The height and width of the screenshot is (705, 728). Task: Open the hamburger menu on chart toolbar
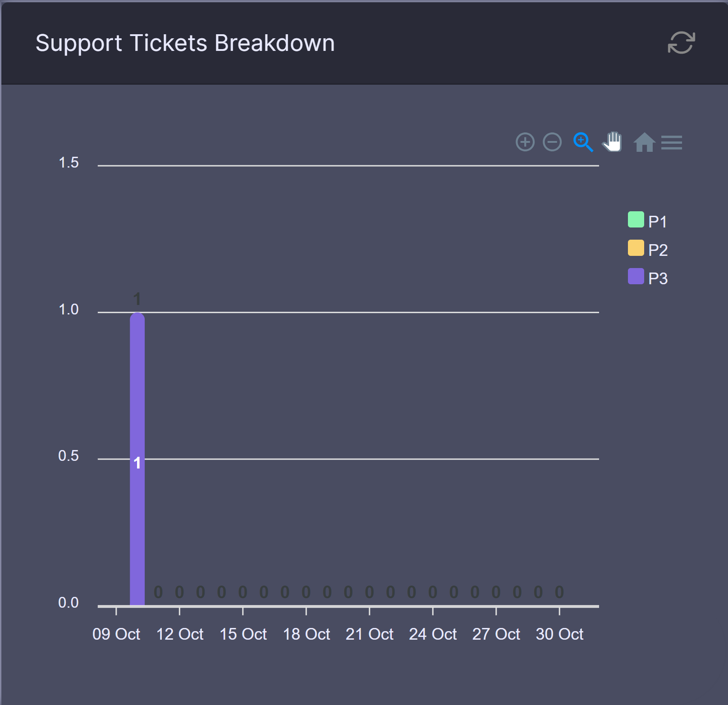[x=671, y=142]
